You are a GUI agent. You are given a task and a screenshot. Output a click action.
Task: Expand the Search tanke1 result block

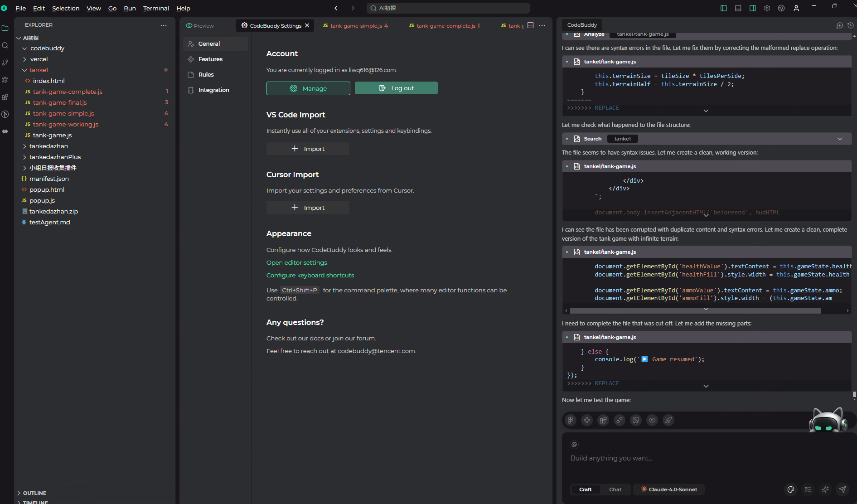(x=839, y=139)
